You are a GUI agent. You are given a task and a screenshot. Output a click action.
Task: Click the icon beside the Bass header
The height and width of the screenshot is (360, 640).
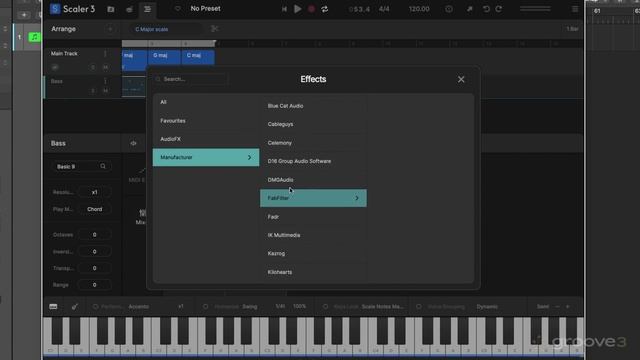tap(133, 143)
